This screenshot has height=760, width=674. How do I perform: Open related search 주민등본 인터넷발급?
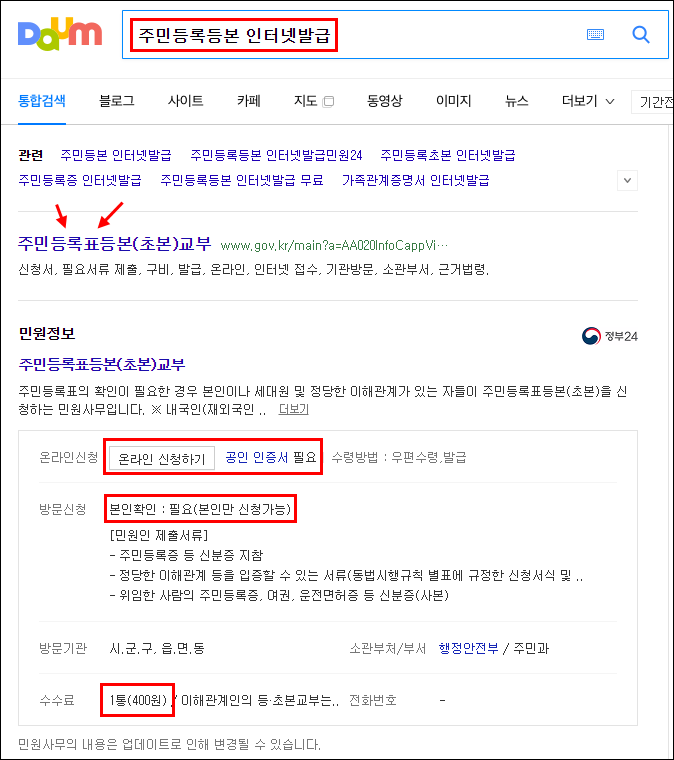point(116,155)
